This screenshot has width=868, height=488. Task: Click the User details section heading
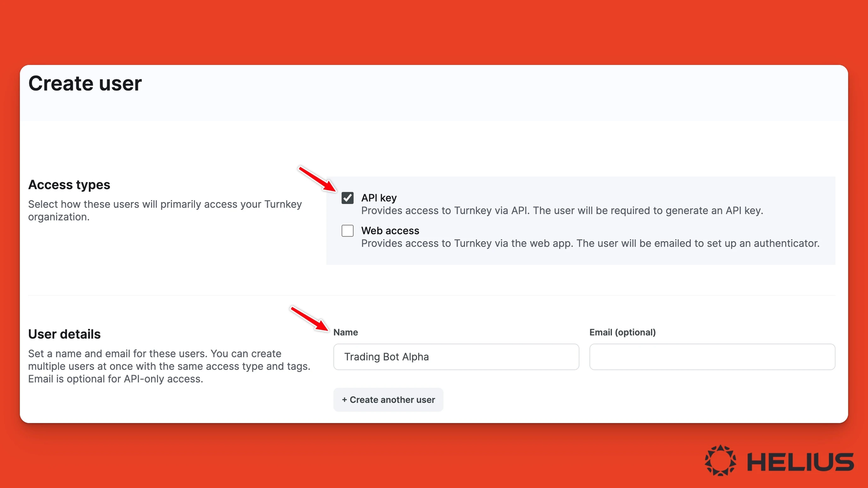tap(64, 334)
